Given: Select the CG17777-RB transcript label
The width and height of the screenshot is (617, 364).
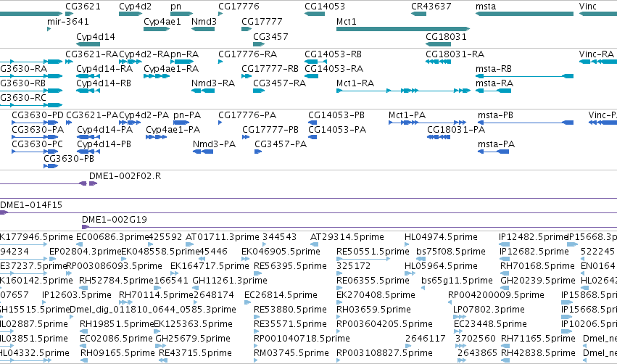Looking at the screenshot, I should (x=270, y=68).
